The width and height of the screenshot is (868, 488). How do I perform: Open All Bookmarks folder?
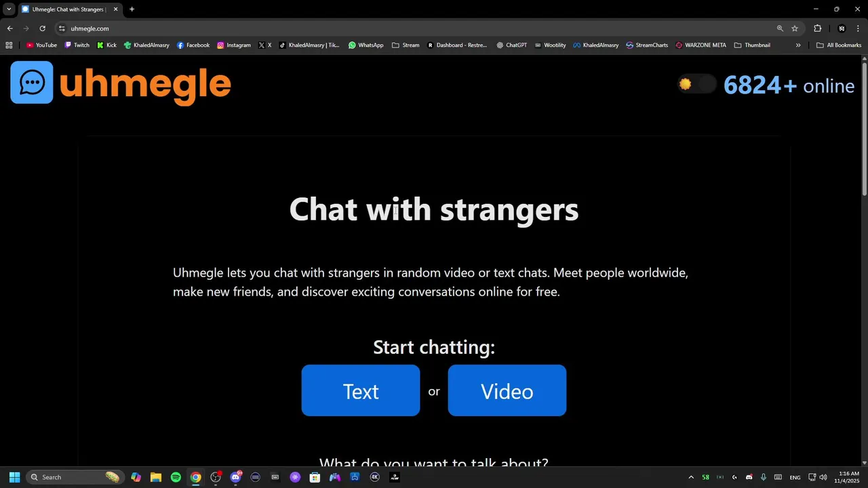click(x=839, y=45)
